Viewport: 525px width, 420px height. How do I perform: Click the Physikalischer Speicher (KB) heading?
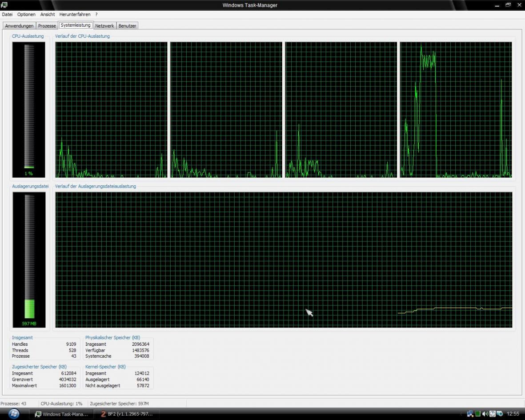pyautogui.click(x=112, y=338)
